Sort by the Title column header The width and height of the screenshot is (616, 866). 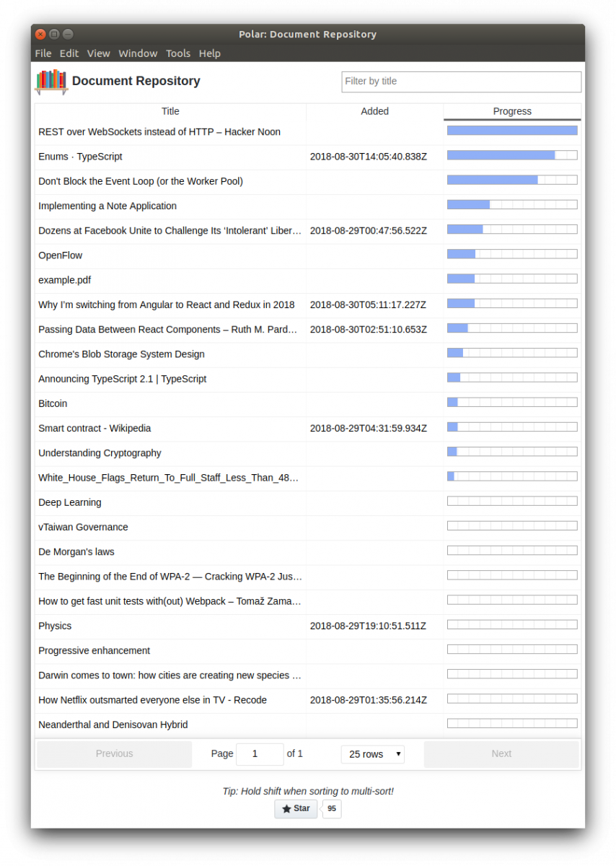coord(170,111)
